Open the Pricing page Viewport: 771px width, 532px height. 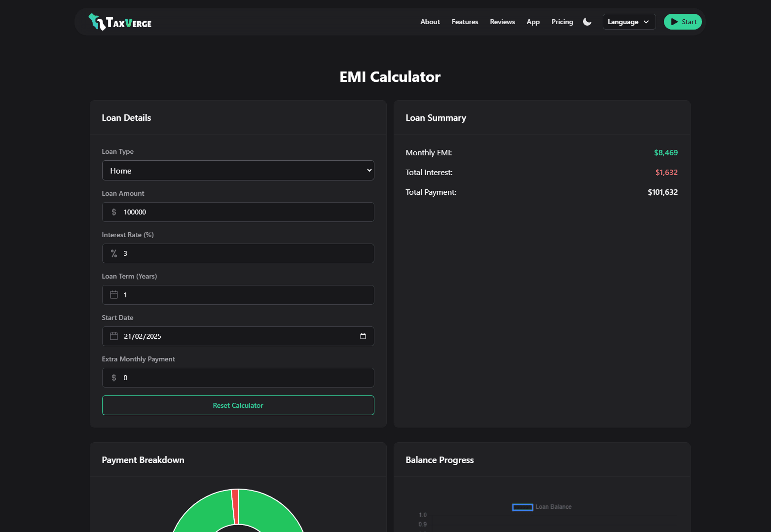(562, 22)
